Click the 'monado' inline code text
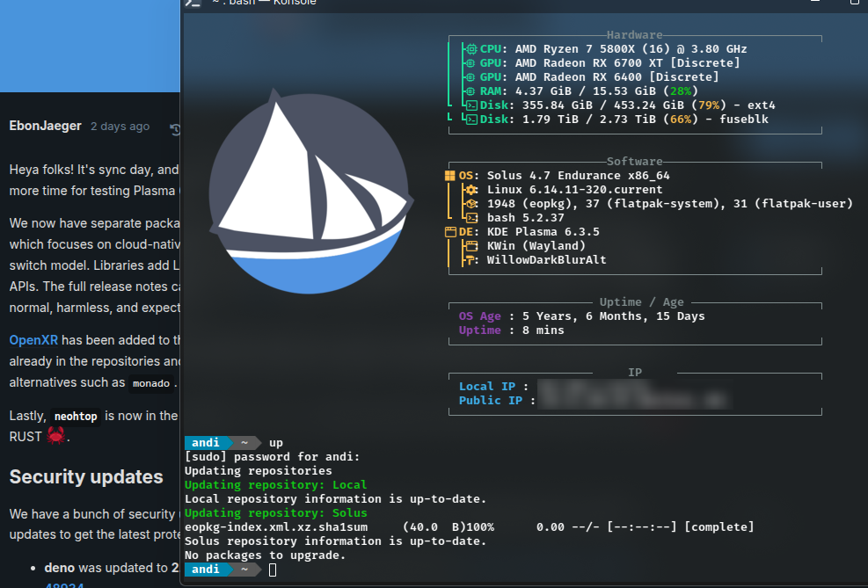 (x=151, y=383)
